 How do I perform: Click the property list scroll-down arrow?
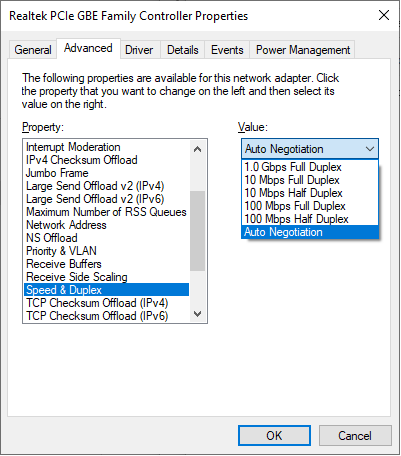point(197,314)
